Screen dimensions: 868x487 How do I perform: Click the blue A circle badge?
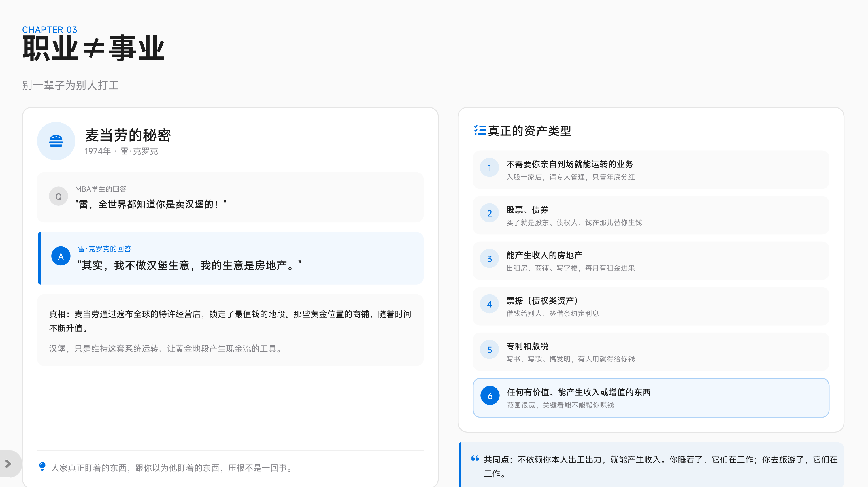(61, 256)
